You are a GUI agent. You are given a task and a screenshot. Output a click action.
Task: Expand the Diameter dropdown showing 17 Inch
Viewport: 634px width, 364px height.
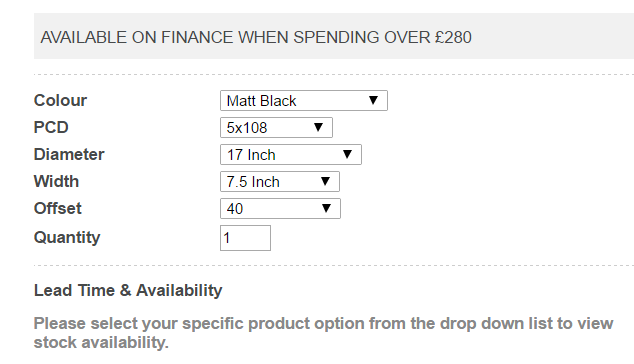point(291,155)
